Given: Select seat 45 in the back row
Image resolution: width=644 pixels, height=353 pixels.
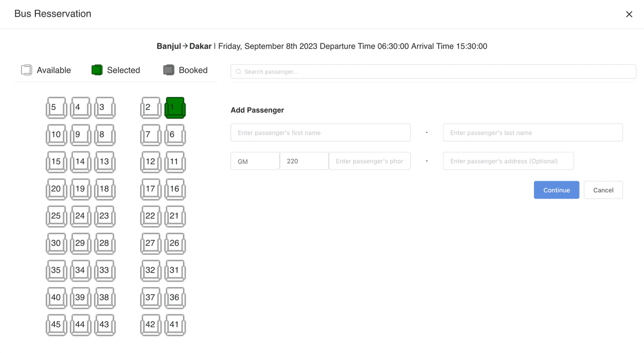Looking at the screenshot, I should 56,325.
